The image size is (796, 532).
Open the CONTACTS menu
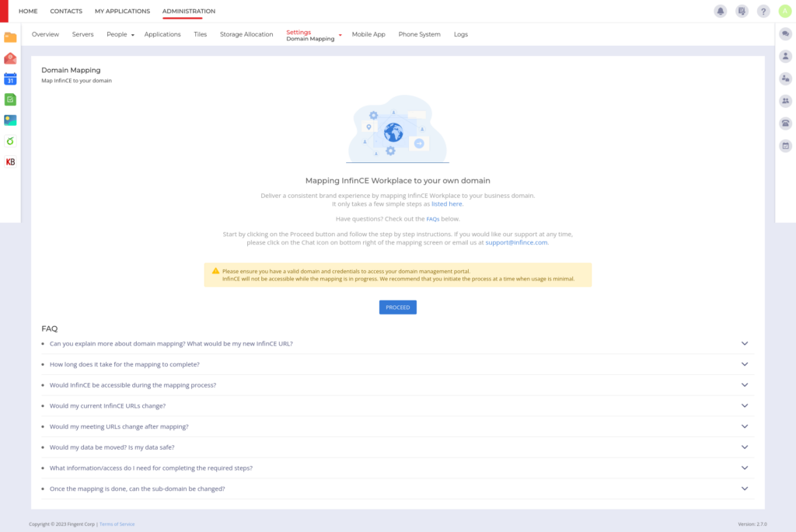[x=66, y=11]
